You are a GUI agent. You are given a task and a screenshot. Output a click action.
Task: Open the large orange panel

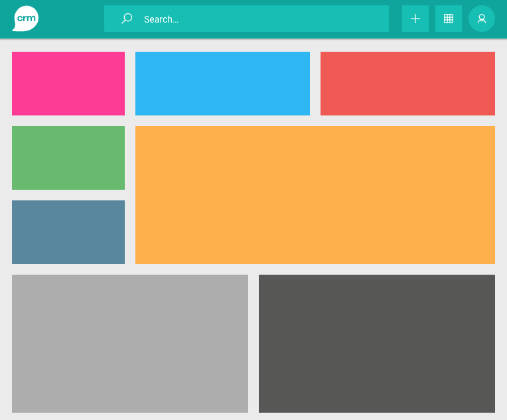tap(315, 195)
